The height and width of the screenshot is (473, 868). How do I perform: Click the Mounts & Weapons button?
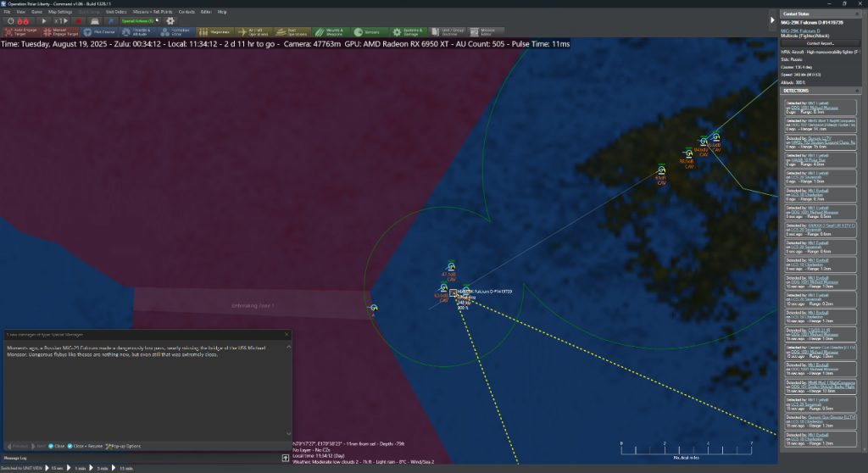click(x=330, y=31)
